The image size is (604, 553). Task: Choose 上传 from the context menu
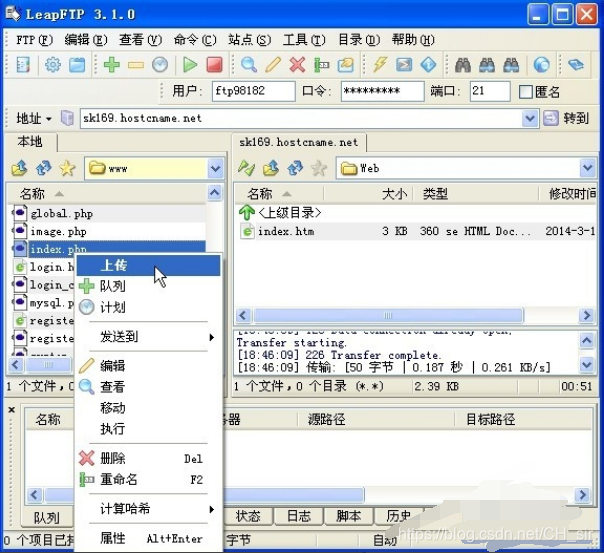[148, 265]
